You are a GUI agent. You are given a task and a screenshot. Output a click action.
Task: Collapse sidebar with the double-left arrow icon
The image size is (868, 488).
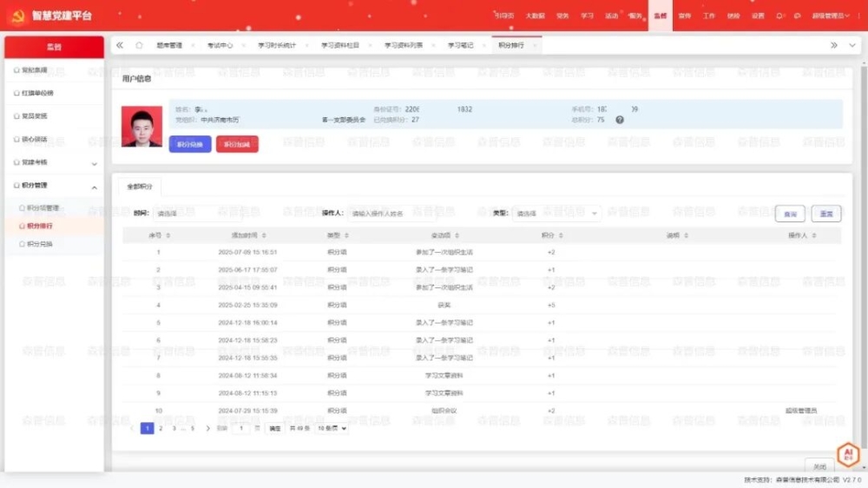[x=120, y=45]
